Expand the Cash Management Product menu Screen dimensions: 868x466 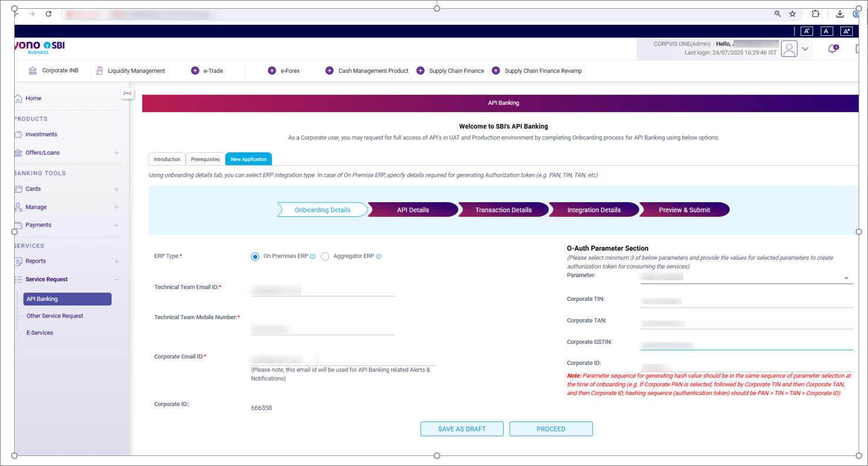click(x=329, y=71)
